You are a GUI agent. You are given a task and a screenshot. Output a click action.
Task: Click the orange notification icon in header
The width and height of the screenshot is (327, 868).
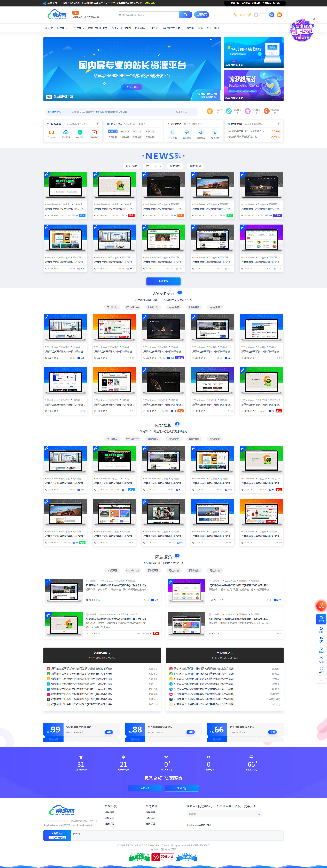(279, 15)
